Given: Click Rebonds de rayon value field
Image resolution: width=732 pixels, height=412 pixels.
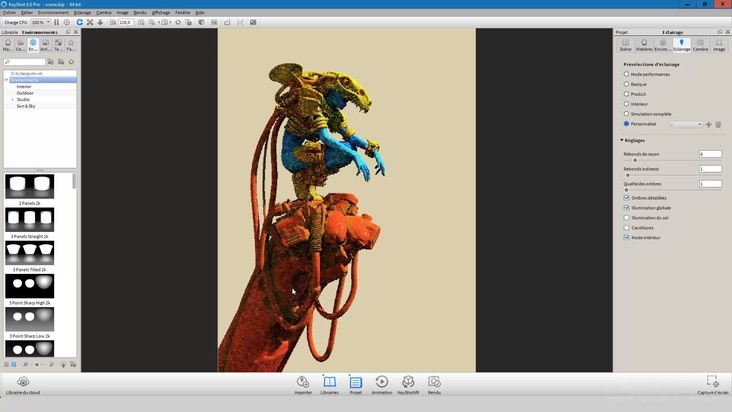Looking at the screenshot, I should click(x=711, y=154).
